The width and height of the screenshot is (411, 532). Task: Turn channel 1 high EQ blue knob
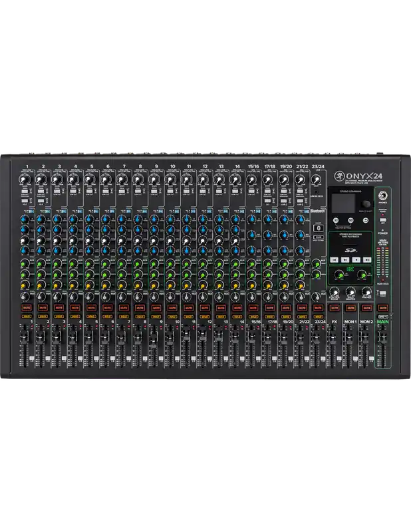point(24,219)
